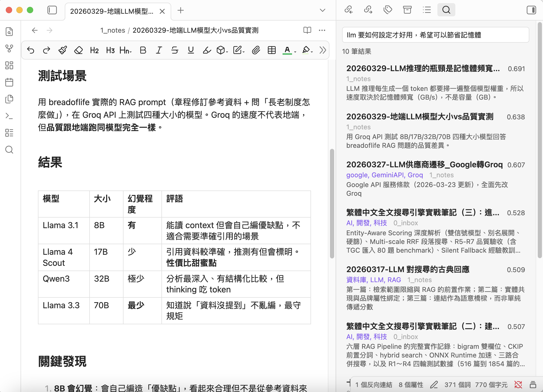Image resolution: width=543 pixels, height=392 pixels.
Task: Open the Hn heading level dropdown
Action: 126,50
